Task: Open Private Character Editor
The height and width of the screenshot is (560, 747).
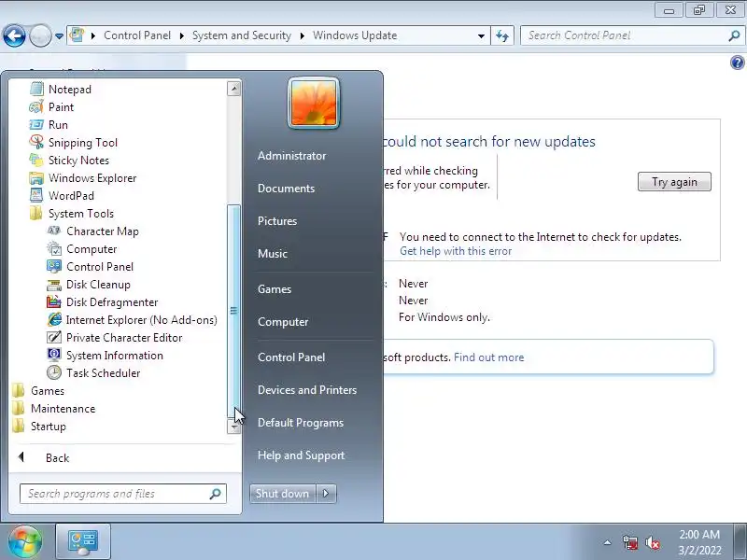Action: [x=115, y=338]
